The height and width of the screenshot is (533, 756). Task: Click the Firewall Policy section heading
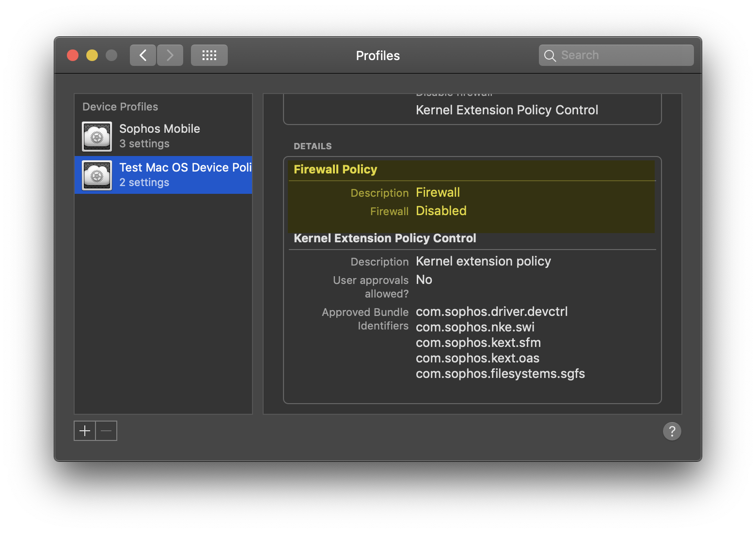(335, 170)
